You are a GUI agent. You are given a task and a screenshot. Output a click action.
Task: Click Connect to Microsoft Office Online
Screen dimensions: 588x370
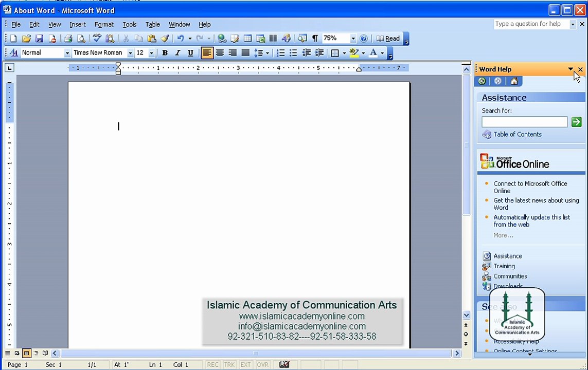pyautogui.click(x=530, y=187)
